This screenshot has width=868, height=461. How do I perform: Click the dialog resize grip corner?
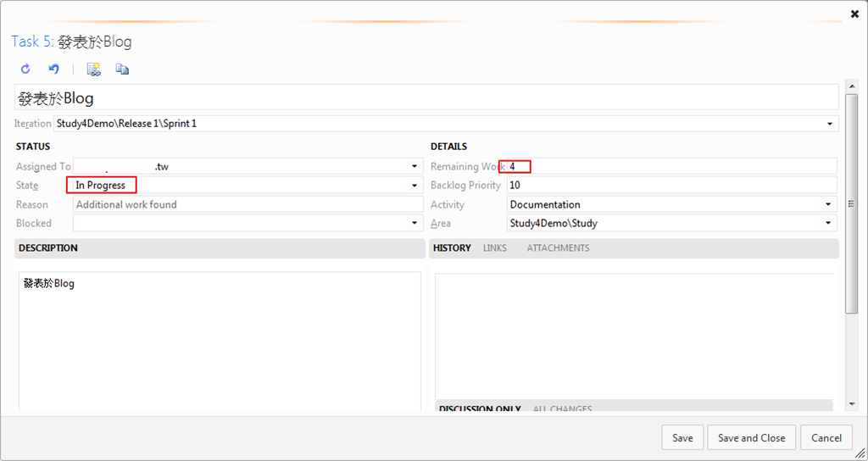pyautogui.click(x=860, y=453)
